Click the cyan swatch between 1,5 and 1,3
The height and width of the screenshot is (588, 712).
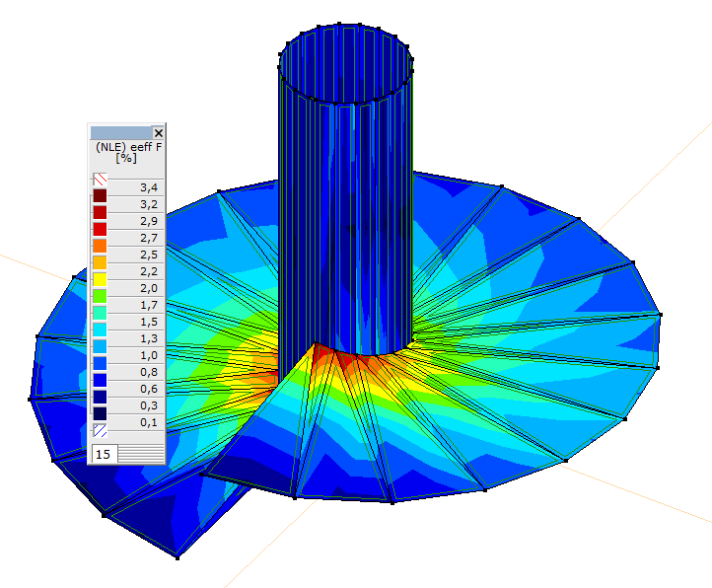[100, 330]
